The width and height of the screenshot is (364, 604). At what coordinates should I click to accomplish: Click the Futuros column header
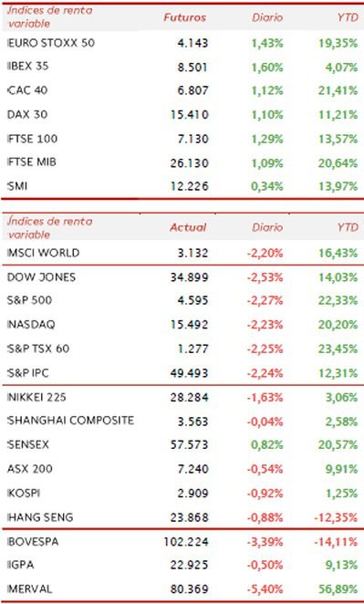pyautogui.click(x=184, y=17)
